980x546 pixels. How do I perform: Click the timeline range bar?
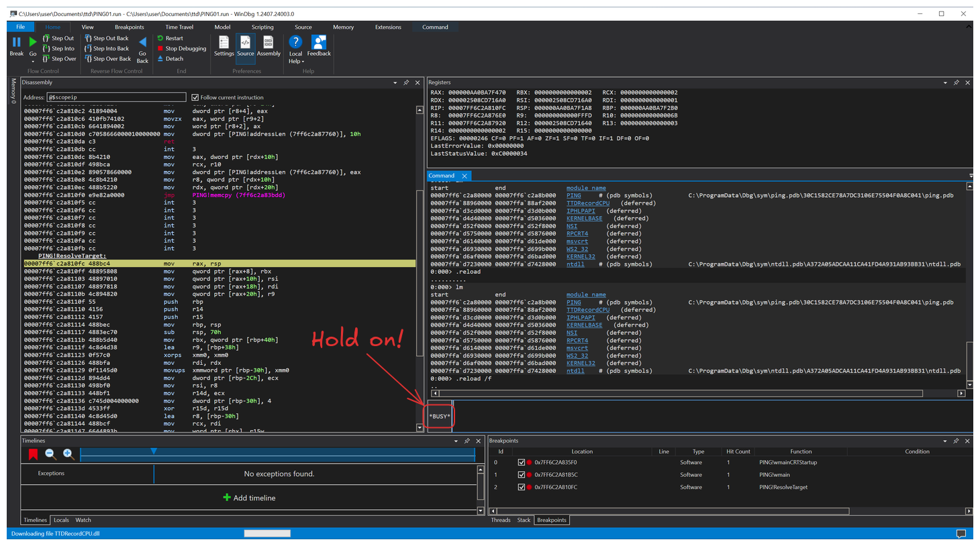(x=277, y=455)
